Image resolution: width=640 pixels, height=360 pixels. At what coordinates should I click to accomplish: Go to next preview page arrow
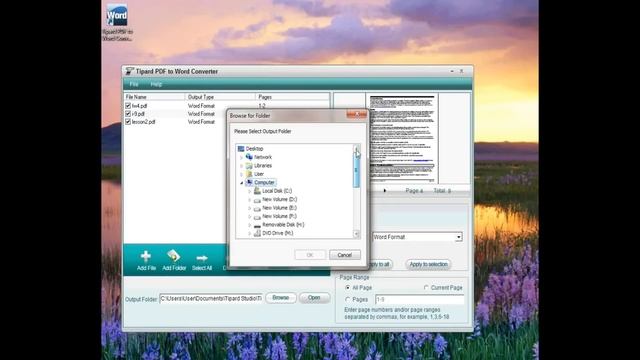click(384, 191)
